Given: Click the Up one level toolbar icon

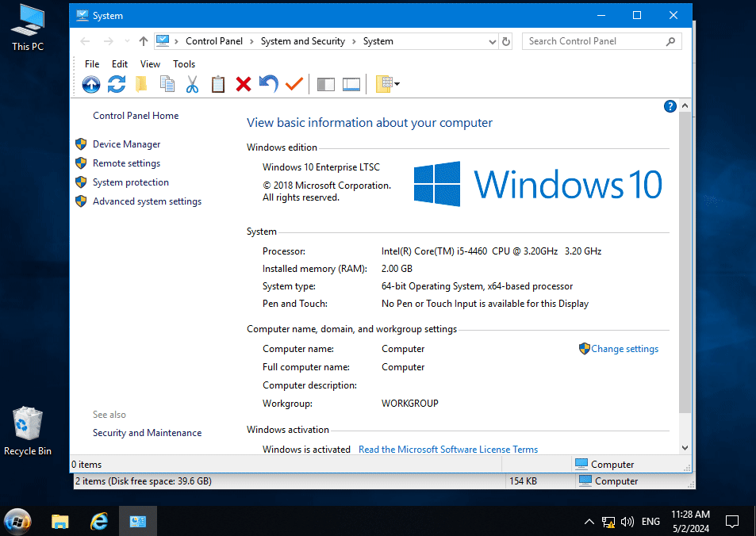Looking at the screenshot, I should [91, 84].
